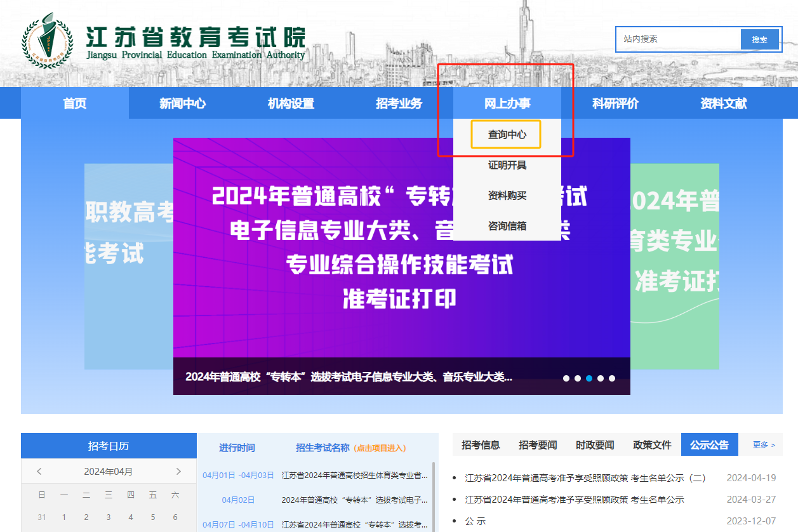Click the left 职教高考 carousel slide

129,267
